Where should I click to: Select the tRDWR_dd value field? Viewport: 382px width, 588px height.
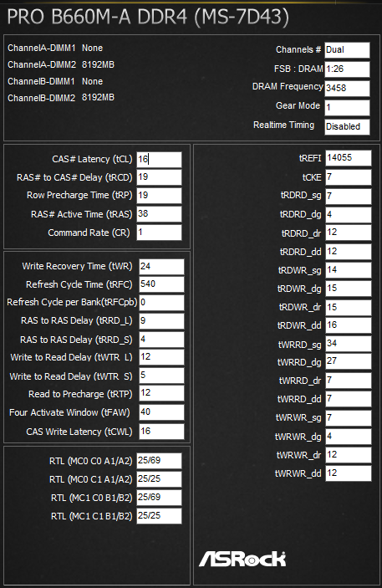pyautogui.click(x=349, y=325)
